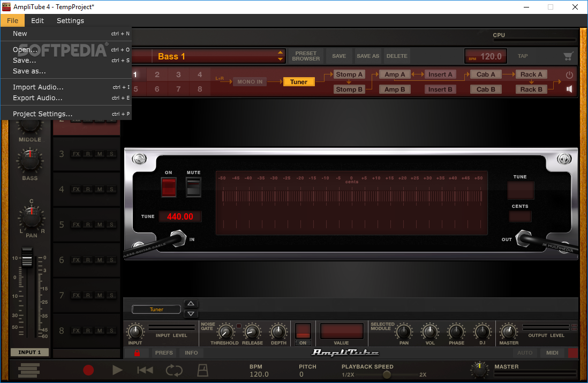Select the Rack A module

[x=531, y=74]
